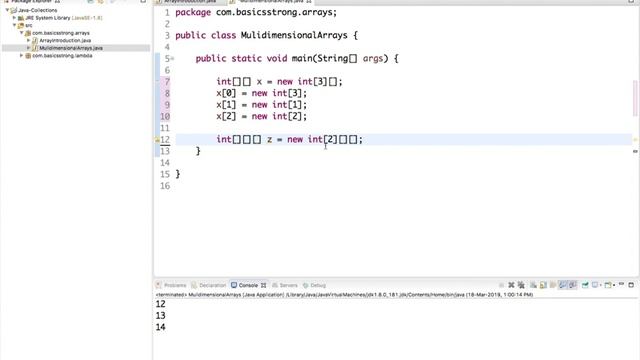Maximize the editor area
640x360 pixels.
[631, 2]
